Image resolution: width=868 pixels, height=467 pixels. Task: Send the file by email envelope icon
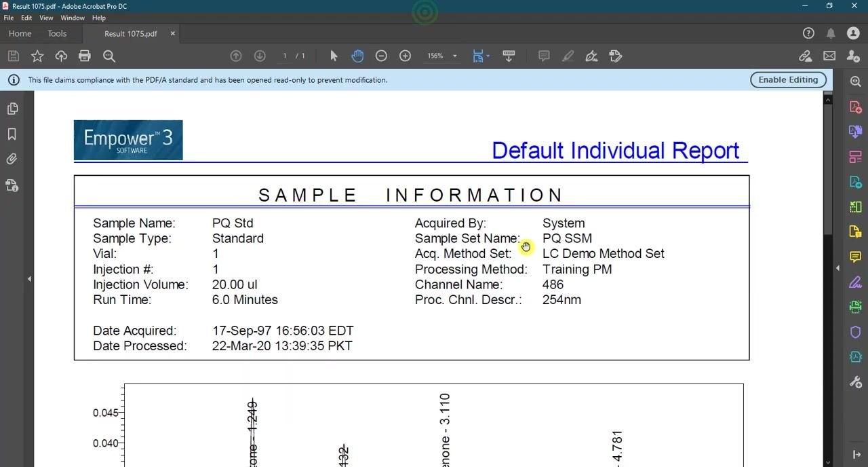point(829,56)
